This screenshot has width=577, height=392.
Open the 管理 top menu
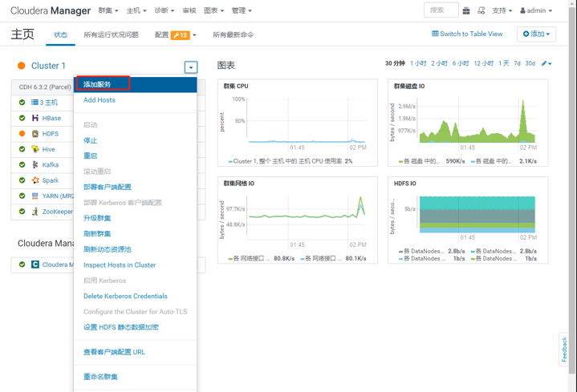(x=242, y=10)
